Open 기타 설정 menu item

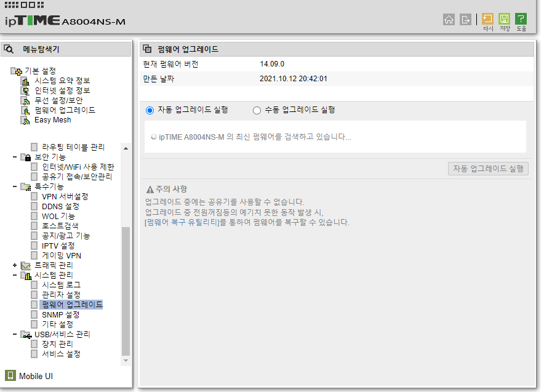tap(57, 324)
